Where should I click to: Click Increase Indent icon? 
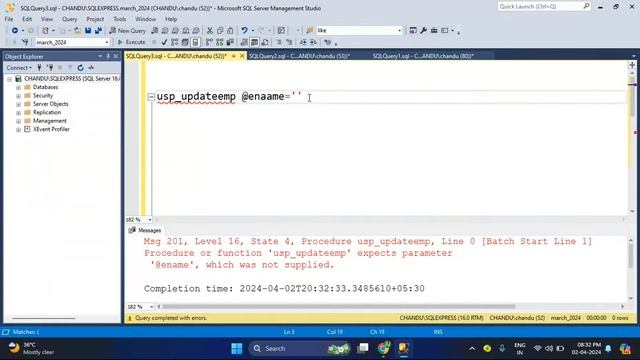pyautogui.click(x=313, y=42)
